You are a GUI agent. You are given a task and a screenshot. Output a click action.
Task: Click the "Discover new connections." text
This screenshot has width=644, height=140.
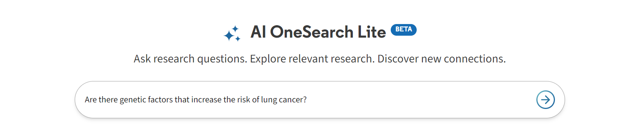pyautogui.click(x=441, y=59)
